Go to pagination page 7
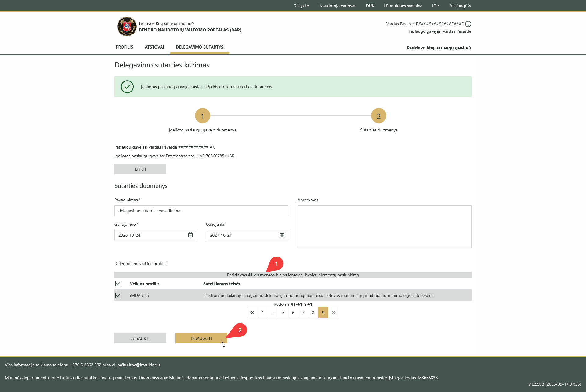The width and height of the screenshot is (586, 392). [303, 313]
